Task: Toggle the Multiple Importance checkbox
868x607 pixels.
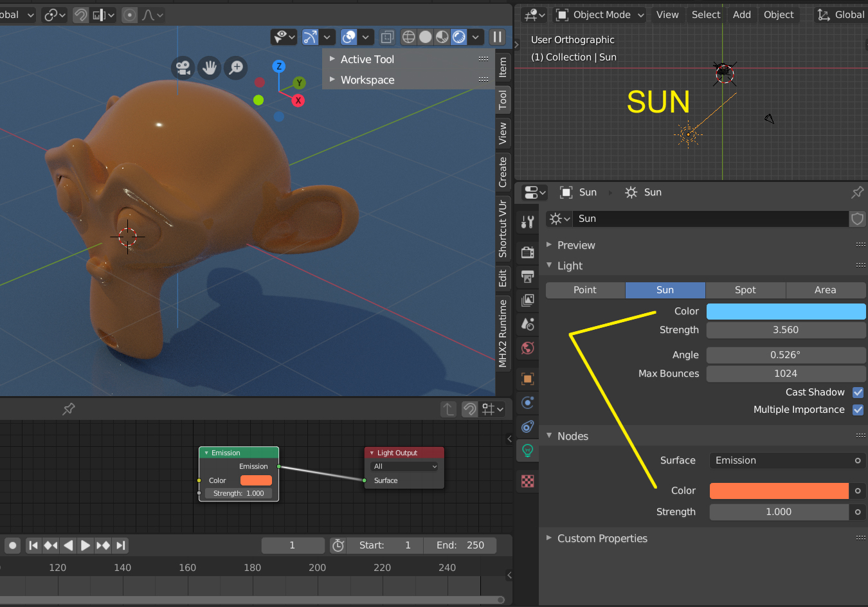Action: pyautogui.click(x=858, y=410)
